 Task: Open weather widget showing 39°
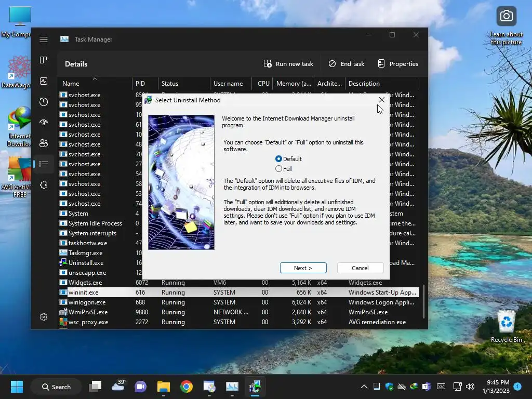point(119,386)
